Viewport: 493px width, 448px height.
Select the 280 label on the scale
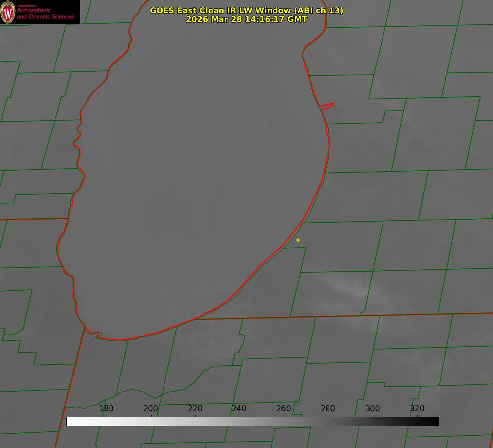tap(328, 409)
